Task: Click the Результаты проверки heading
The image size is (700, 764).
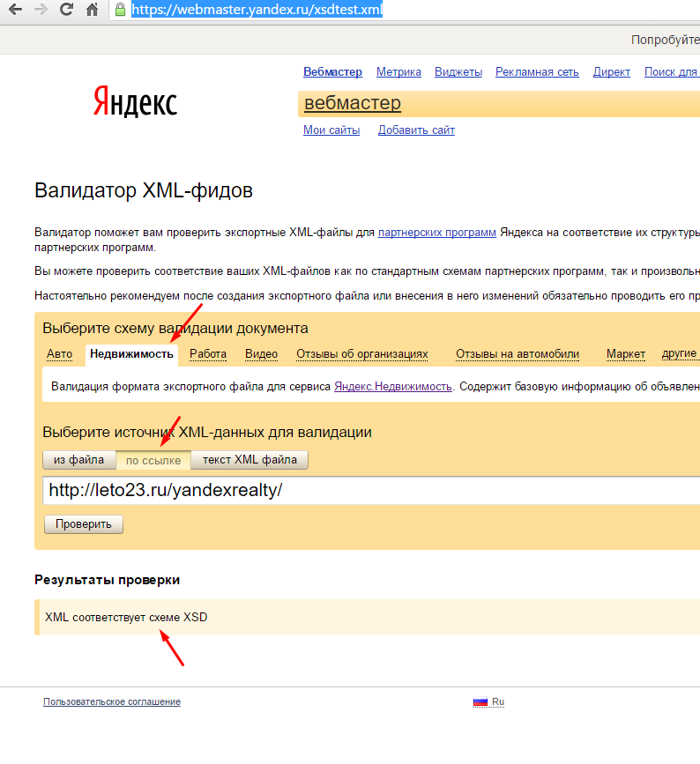Action: point(108,580)
